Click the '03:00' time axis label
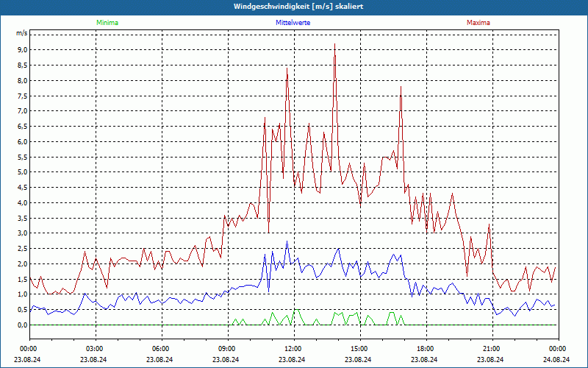This screenshot has height=368, width=588. click(96, 349)
